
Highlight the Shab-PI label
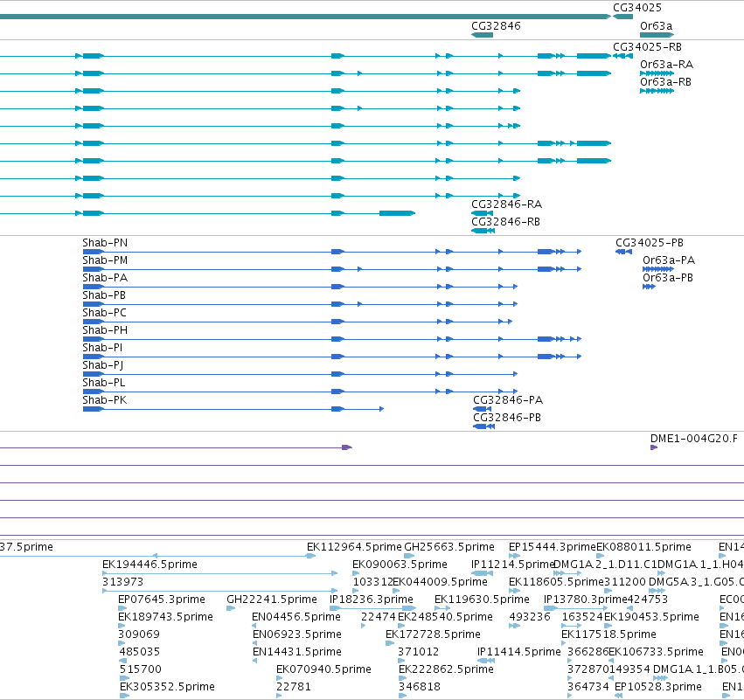[102, 348]
